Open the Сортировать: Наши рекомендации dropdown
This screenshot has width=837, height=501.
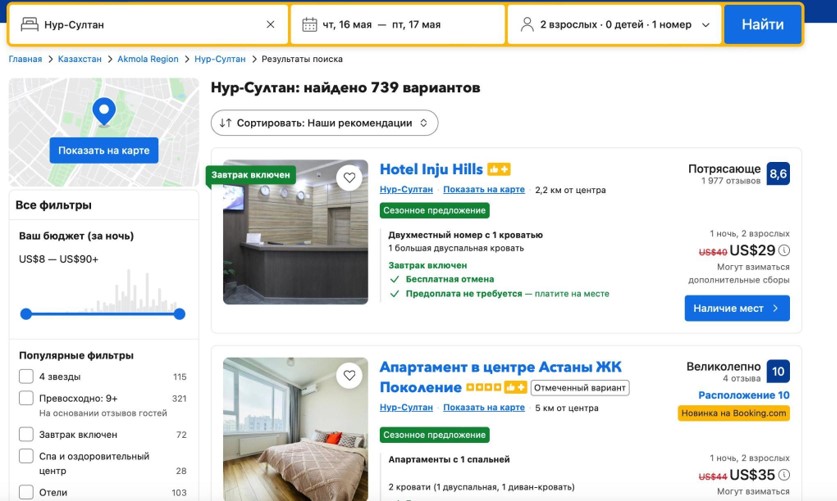324,123
